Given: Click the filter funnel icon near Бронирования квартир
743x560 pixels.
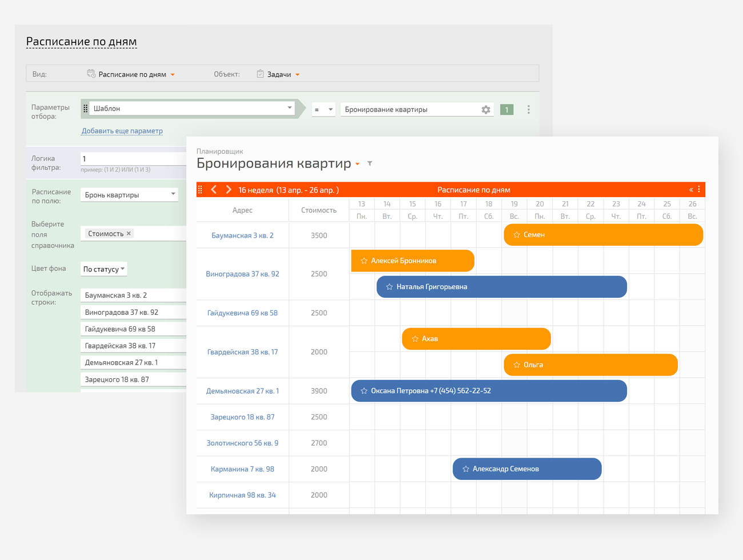Looking at the screenshot, I should 370,164.
